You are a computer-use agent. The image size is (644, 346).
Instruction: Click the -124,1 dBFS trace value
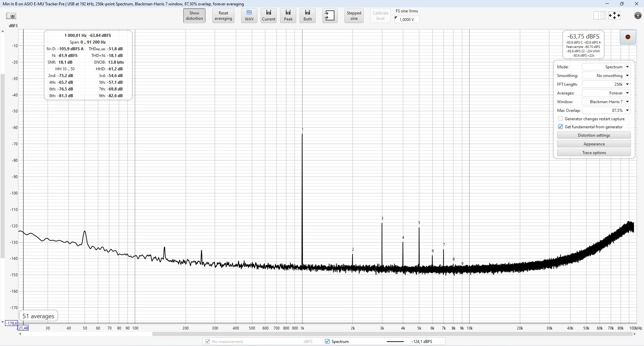[x=422, y=341]
